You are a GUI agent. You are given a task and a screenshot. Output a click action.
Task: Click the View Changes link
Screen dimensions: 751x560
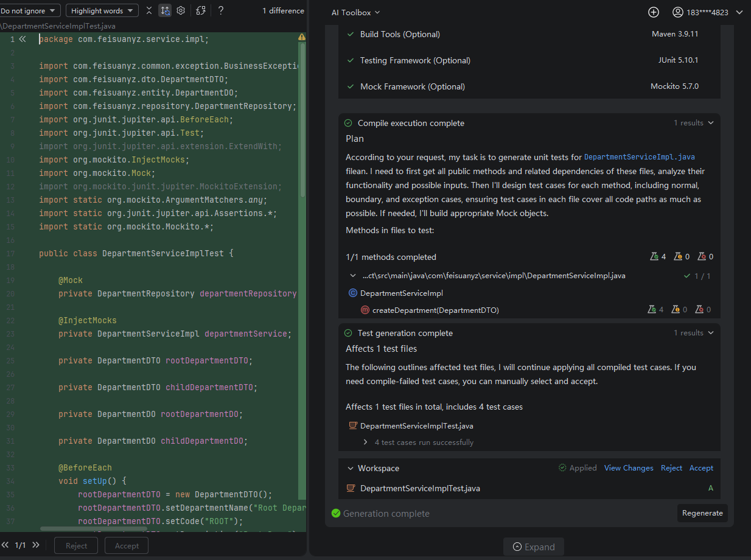click(x=629, y=468)
